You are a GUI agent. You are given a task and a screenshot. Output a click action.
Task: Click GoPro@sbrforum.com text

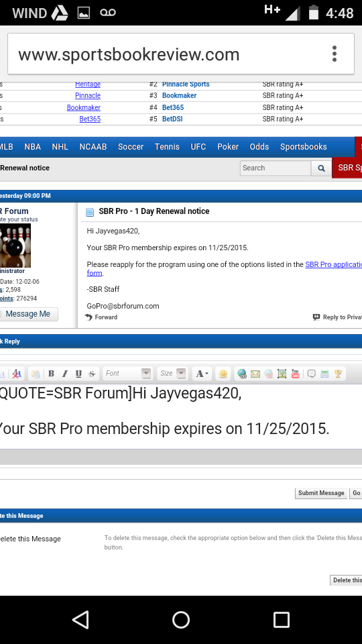tap(123, 306)
